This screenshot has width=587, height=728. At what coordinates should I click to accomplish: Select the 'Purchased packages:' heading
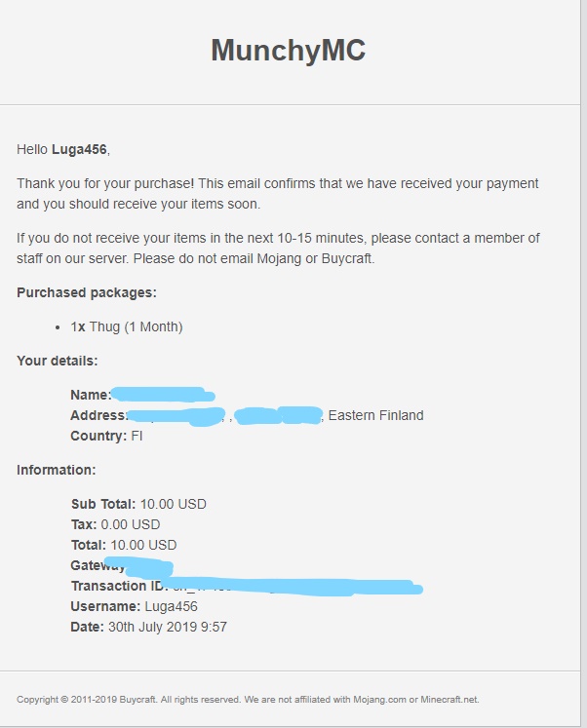[x=87, y=292]
